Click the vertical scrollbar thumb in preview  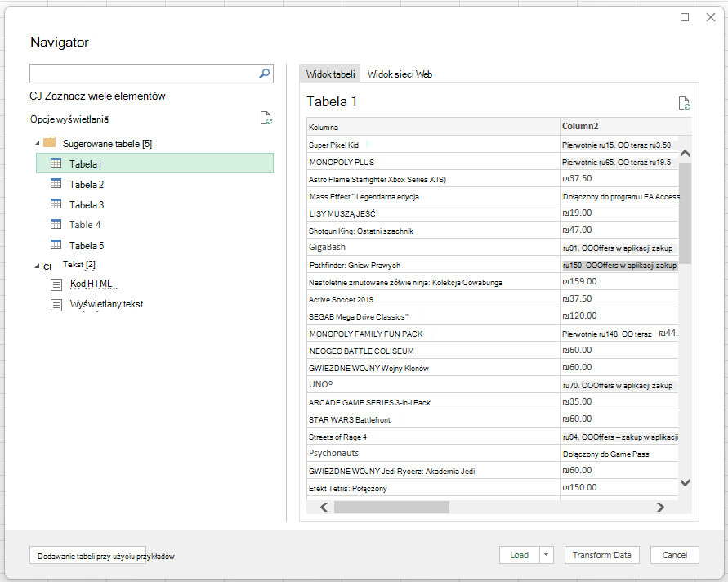[685, 213]
